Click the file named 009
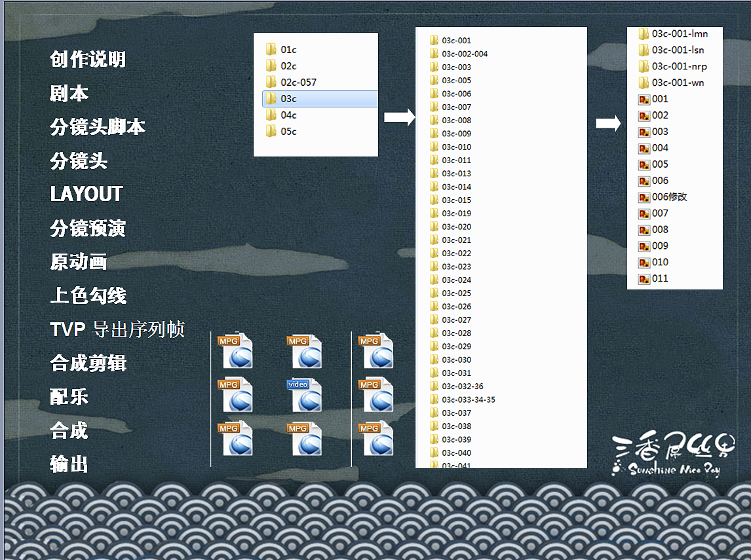The width and height of the screenshot is (751, 560). (x=660, y=246)
